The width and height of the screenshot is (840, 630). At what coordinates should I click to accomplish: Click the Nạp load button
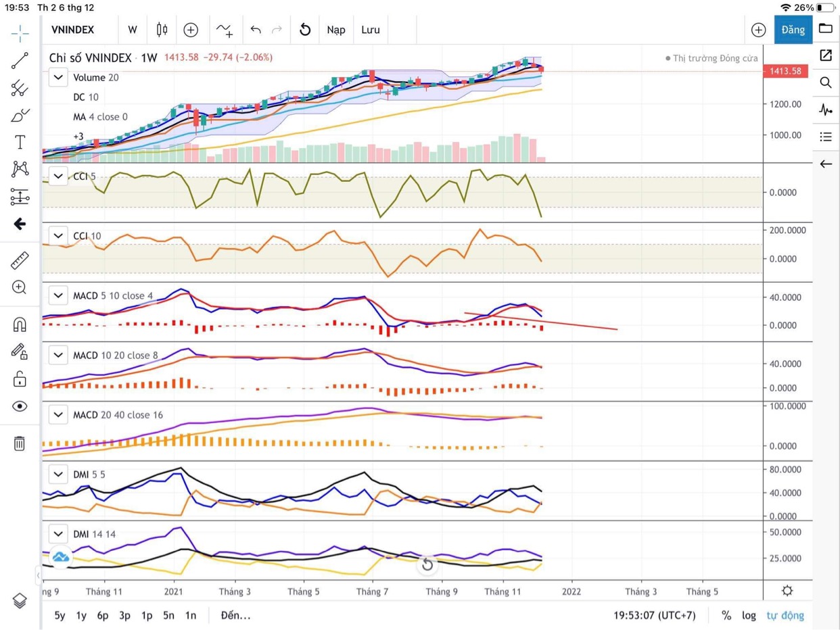pyautogui.click(x=336, y=30)
